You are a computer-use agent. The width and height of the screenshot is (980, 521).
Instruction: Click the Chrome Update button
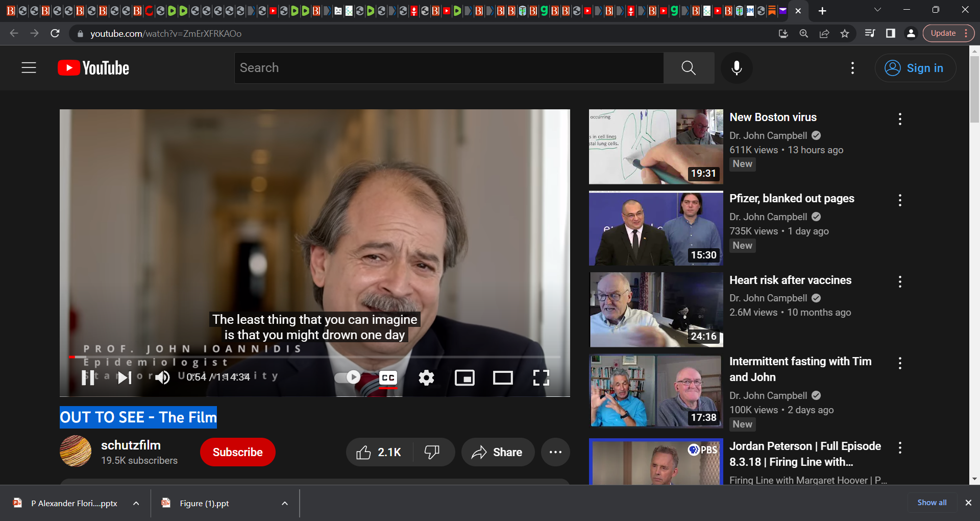(x=948, y=33)
